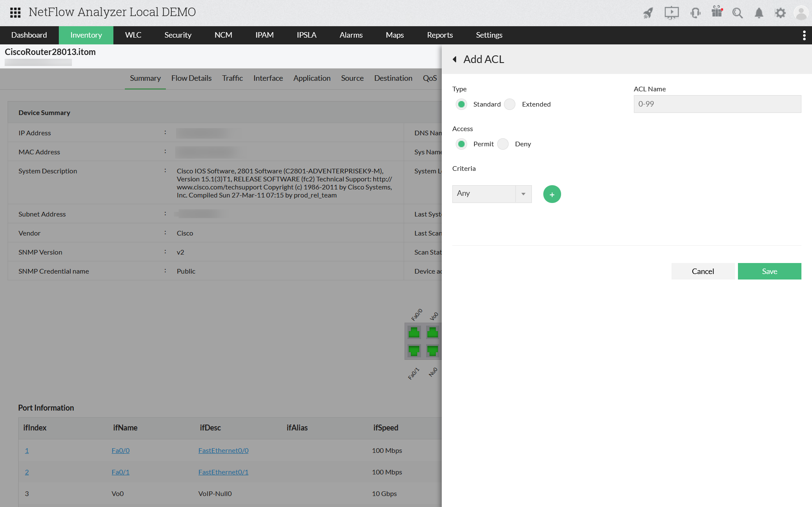Screen dimensions: 812x507
Task: Open the user profile avatar icon
Action: (x=801, y=13)
